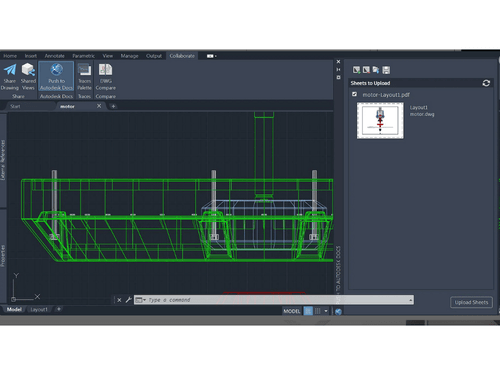500x375 pixels.
Task: Open the External References side palette
Action: point(3,160)
